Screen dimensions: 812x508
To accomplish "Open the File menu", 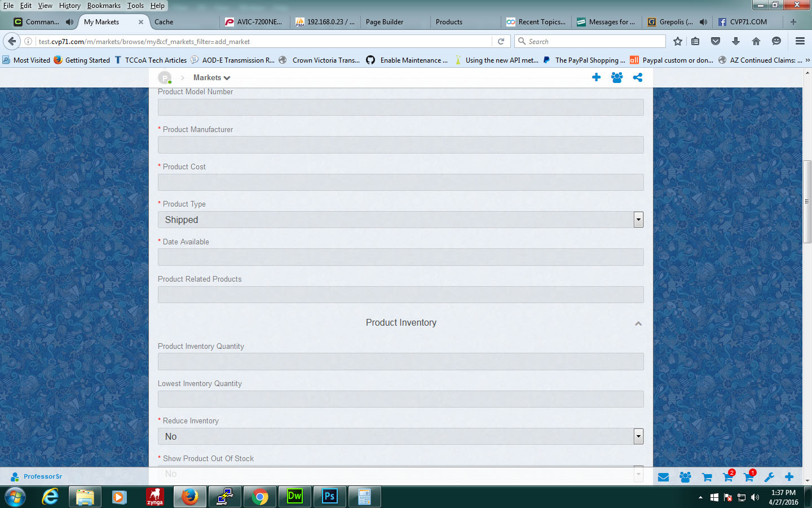I will [x=8, y=6].
